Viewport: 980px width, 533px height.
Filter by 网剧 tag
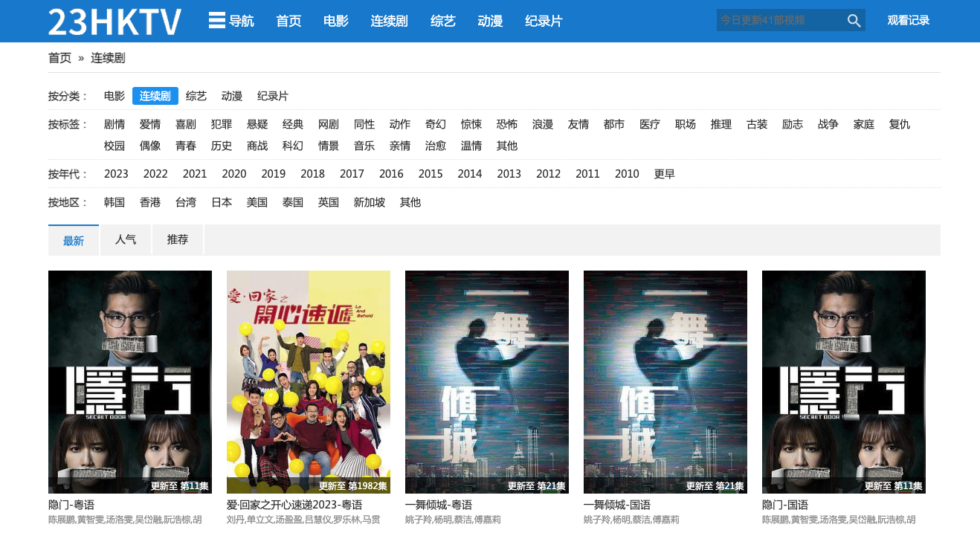[x=329, y=124]
